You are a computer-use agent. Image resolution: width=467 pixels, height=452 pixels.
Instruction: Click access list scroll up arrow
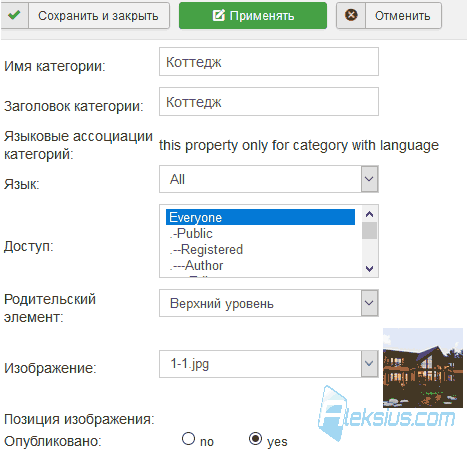(x=369, y=214)
